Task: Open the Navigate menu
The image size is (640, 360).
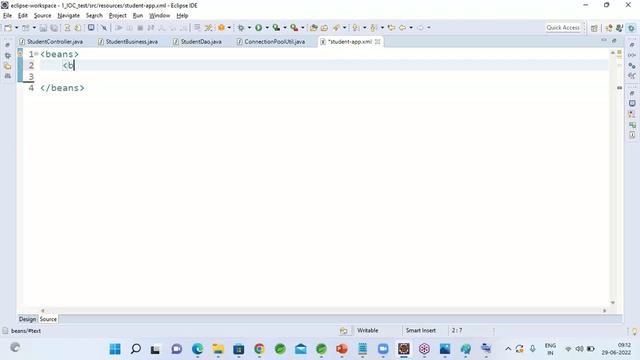Action: [x=69, y=16]
